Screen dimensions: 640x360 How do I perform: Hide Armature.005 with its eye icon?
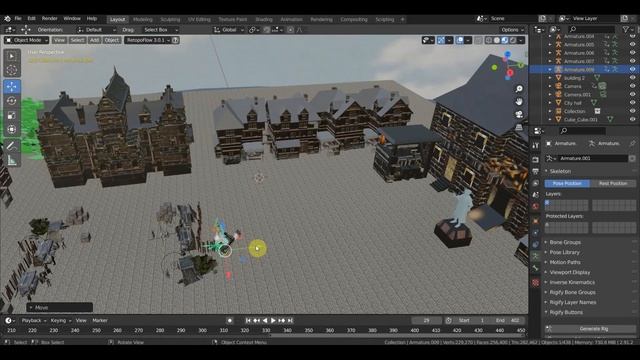point(632,44)
